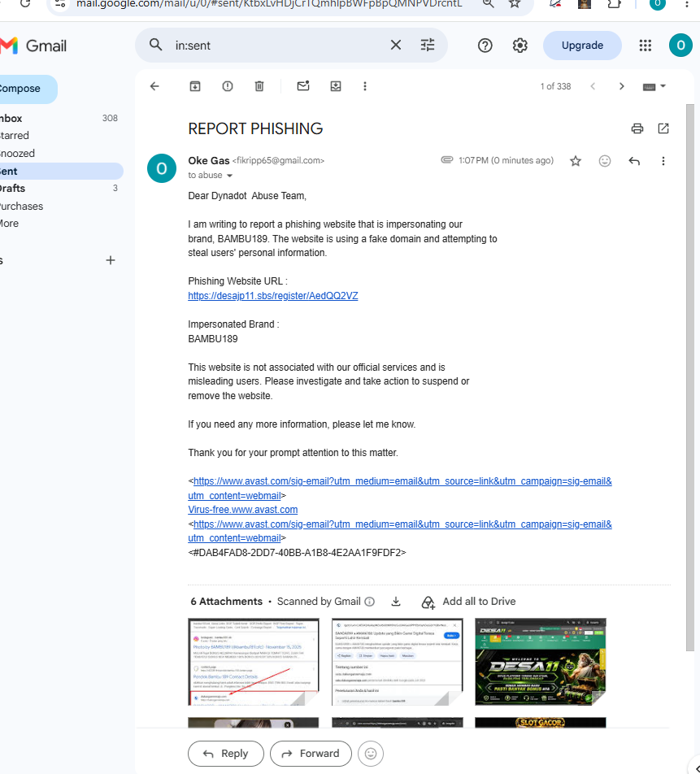Open first attachment with red arrow
This screenshot has width=700, height=774.
(x=253, y=662)
